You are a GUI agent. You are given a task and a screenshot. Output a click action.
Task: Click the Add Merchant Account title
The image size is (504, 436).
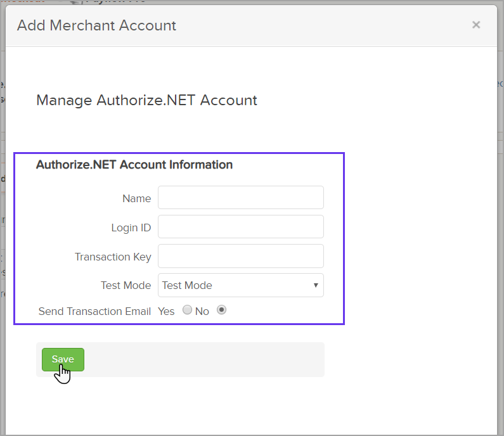(96, 25)
